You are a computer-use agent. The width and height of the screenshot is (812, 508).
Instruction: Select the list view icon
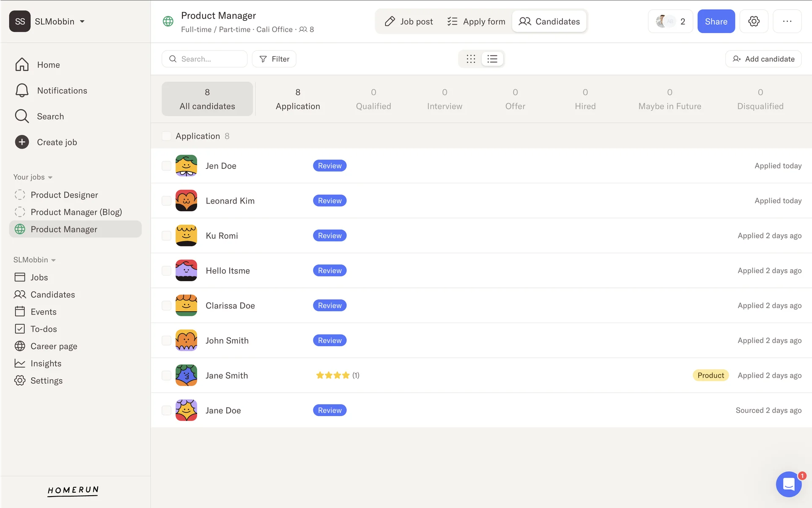(492, 59)
